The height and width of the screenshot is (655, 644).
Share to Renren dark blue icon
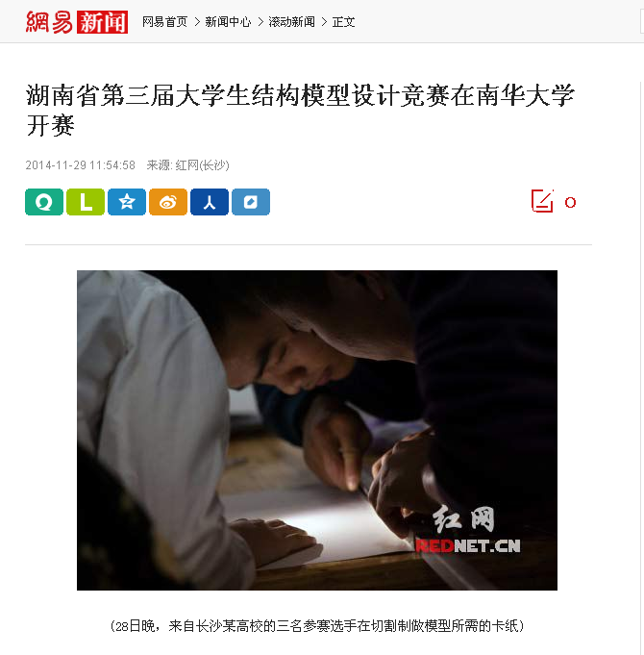pyautogui.click(x=210, y=202)
